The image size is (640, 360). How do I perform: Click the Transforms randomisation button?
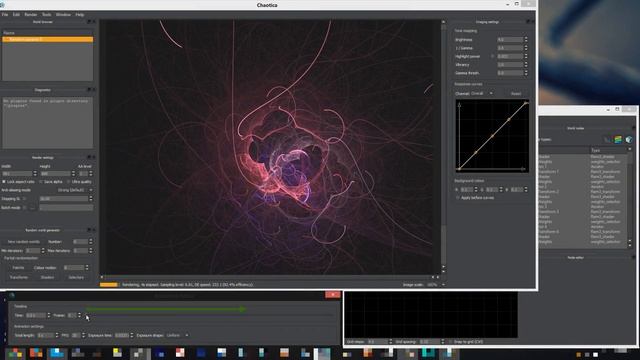(x=18, y=278)
